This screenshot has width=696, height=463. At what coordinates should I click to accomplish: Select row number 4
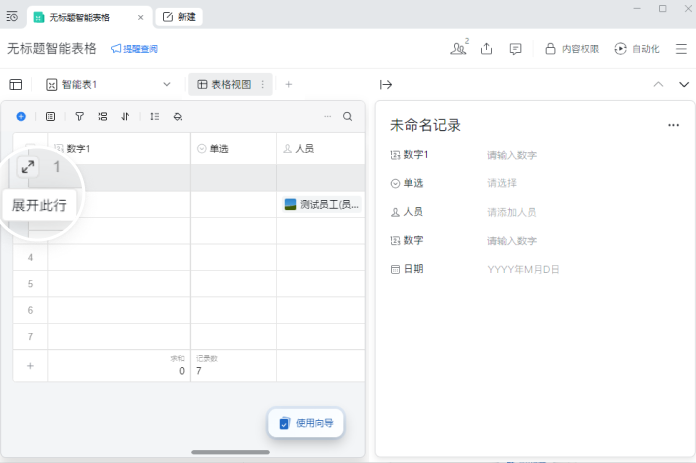pos(30,257)
